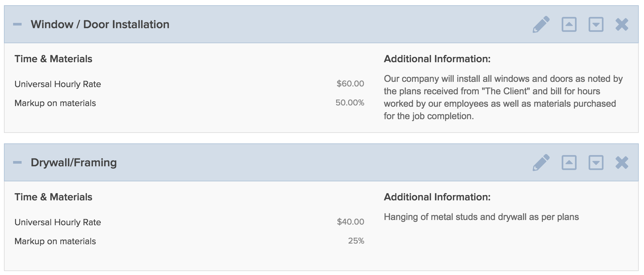
Task: Click the window installation additional information paragraph
Action: point(503,97)
